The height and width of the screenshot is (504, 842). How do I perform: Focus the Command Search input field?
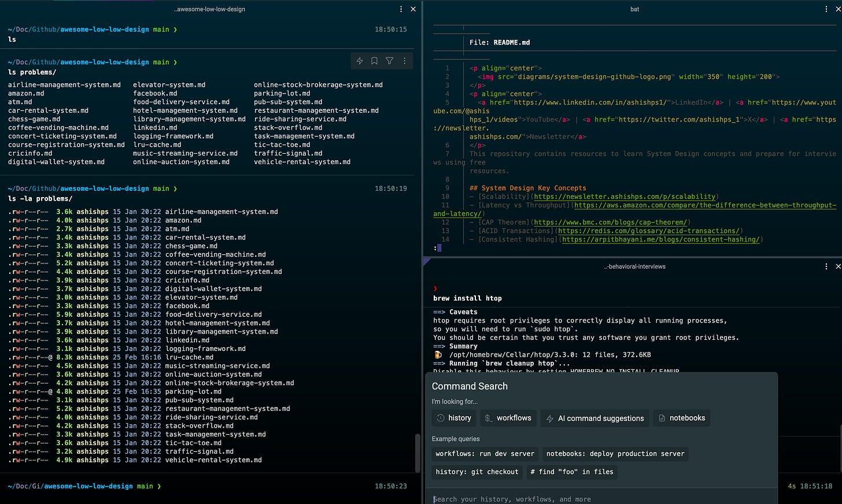click(x=601, y=499)
